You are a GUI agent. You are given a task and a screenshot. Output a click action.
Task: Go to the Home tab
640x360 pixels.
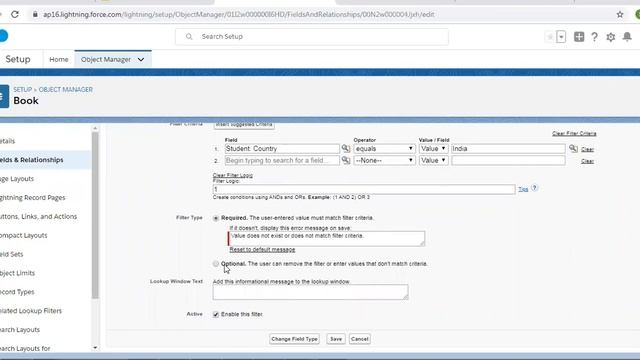click(59, 60)
